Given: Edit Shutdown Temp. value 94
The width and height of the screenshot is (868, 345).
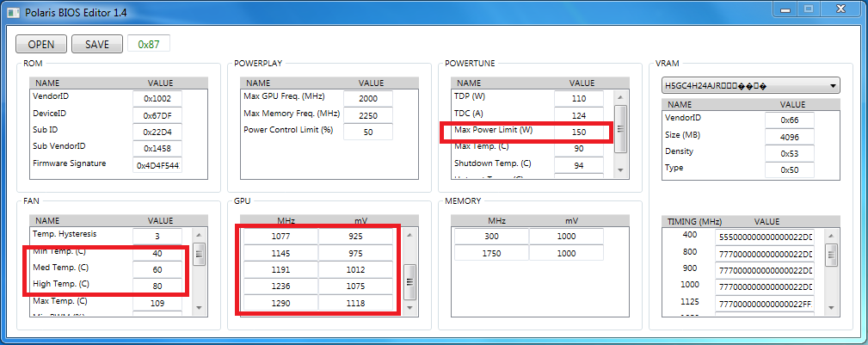Looking at the screenshot, I should [578, 165].
